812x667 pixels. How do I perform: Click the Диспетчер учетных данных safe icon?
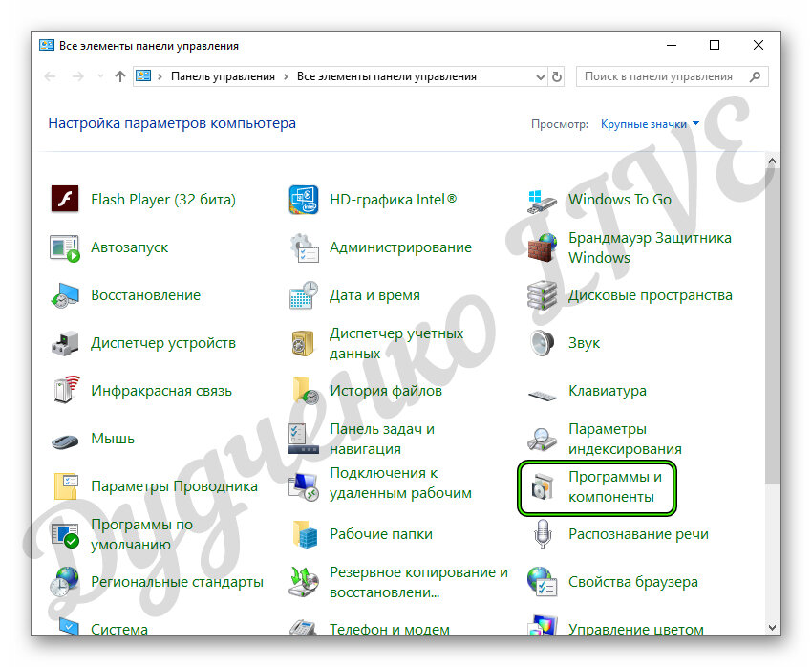point(303,343)
